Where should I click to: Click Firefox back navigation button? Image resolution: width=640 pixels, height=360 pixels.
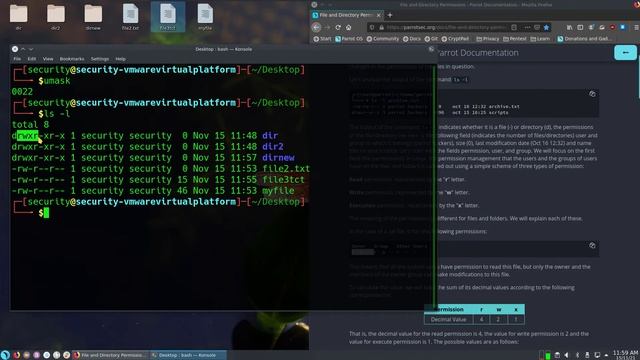click(316, 27)
